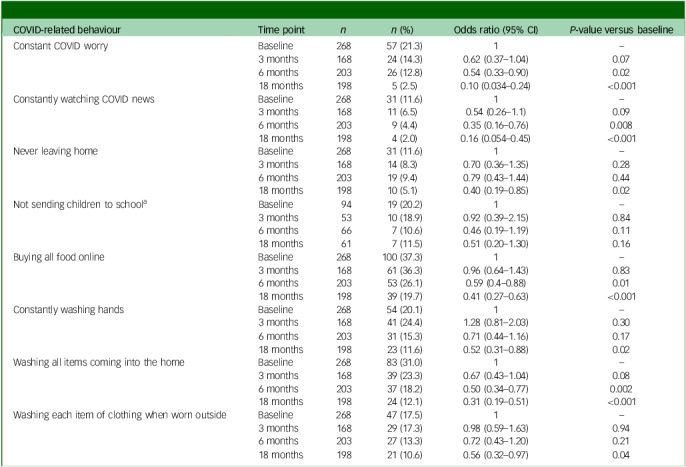Select the 94 baseline n value
The width and height of the screenshot is (686, 467).
pyautogui.click(x=346, y=204)
